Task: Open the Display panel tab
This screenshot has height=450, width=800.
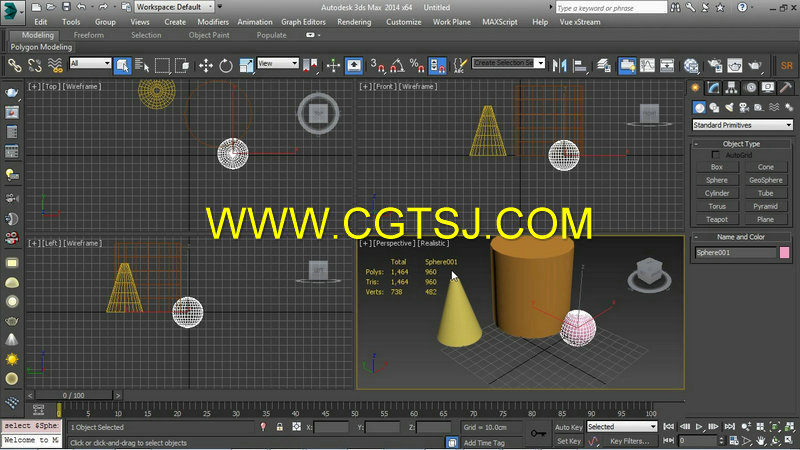Action: (768, 88)
